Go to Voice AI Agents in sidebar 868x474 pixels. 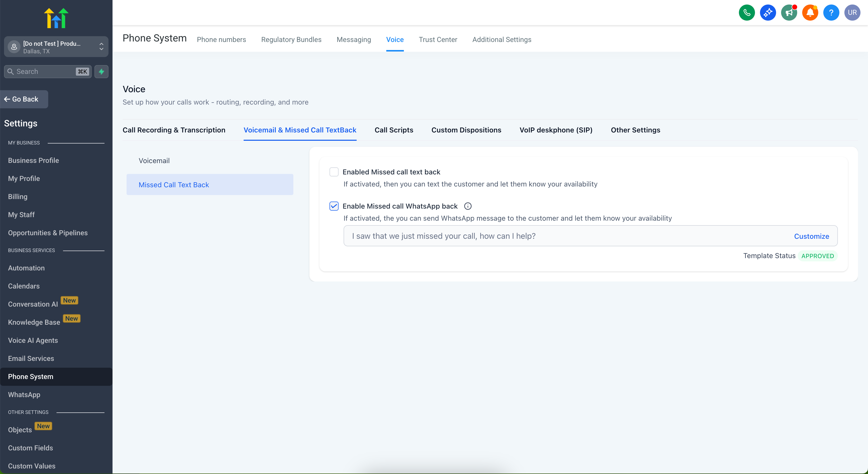33,340
